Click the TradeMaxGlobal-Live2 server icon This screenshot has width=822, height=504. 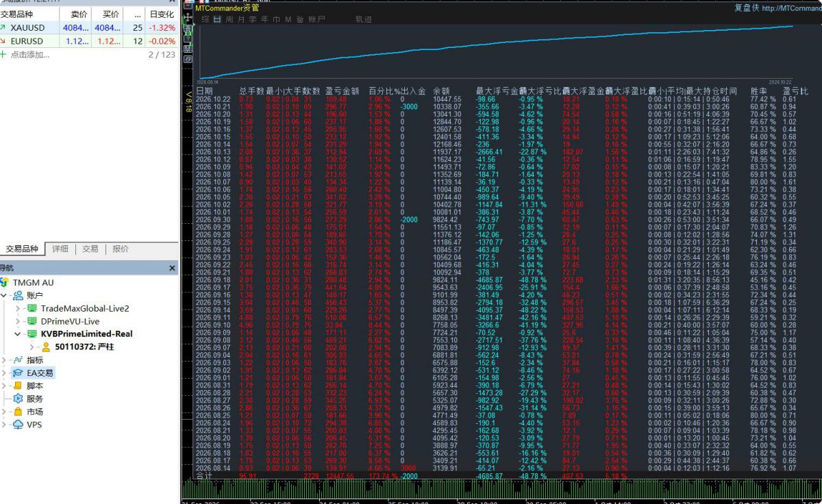coord(31,308)
